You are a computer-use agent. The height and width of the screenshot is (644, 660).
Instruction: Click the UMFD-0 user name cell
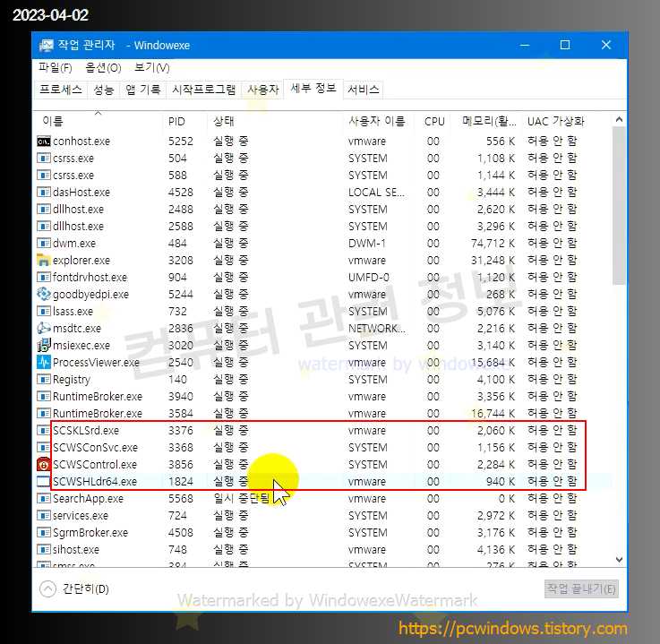pos(369,278)
